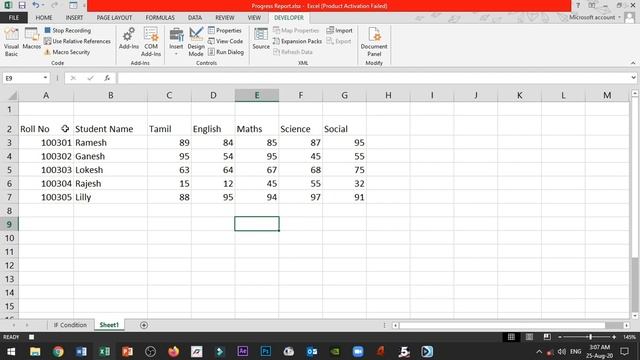The height and width of the screenshot is (360, 640).
Task: Toggle Design Mode
Action: click(x=196, y=42)
